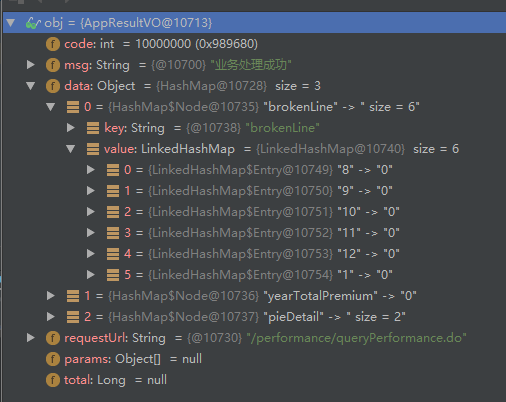
Task: Expand the requestUrl String node
Action: [31, 338]
